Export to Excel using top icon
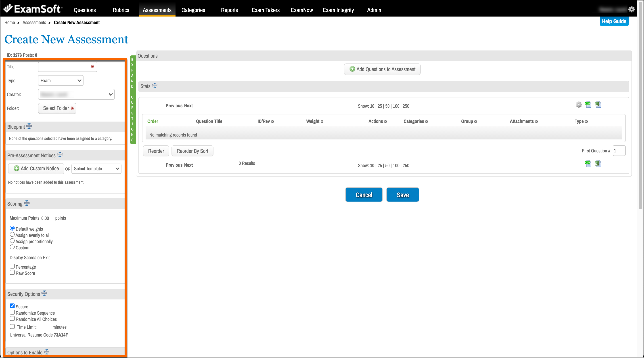 click(598, 105)
